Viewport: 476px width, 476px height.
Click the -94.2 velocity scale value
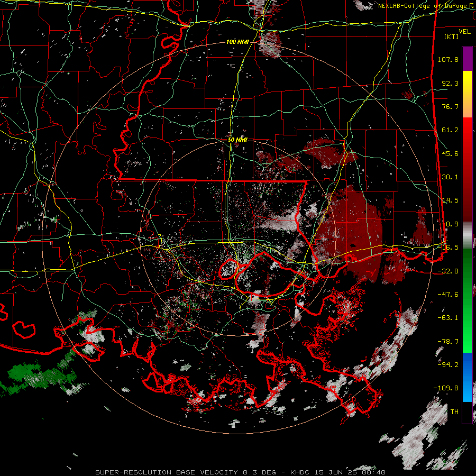[448, 365]
